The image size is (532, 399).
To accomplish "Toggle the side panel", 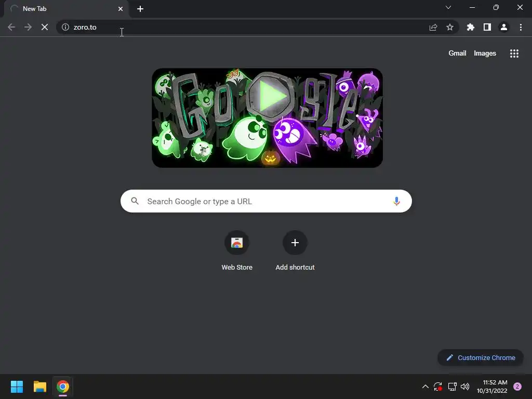I will (487, 27).
